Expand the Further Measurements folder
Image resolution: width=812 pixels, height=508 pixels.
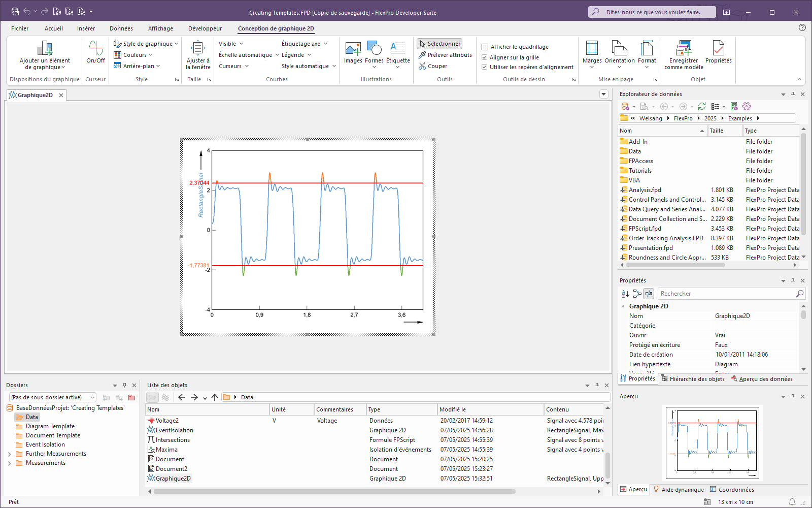10,454
